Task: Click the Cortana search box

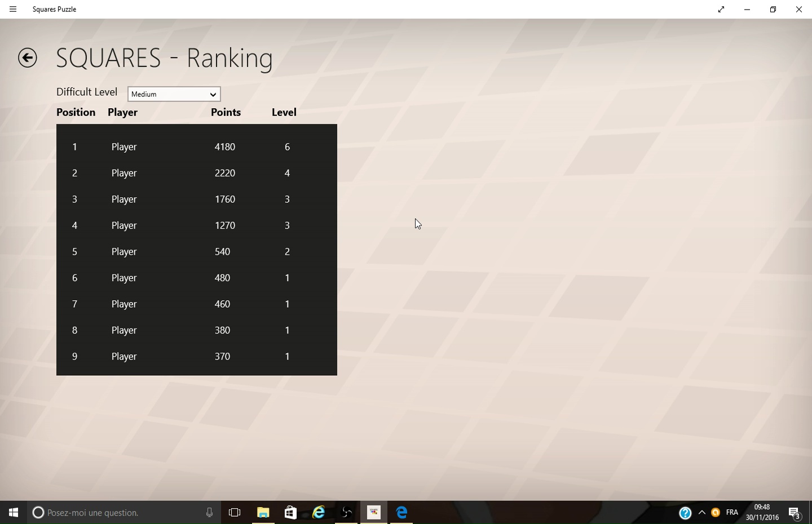Action: coord(118,512)
